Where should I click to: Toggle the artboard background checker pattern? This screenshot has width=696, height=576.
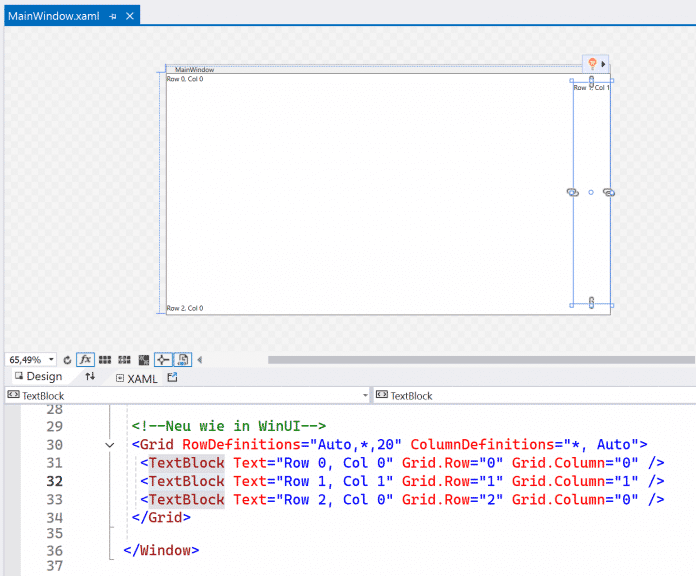coord(143,360)
